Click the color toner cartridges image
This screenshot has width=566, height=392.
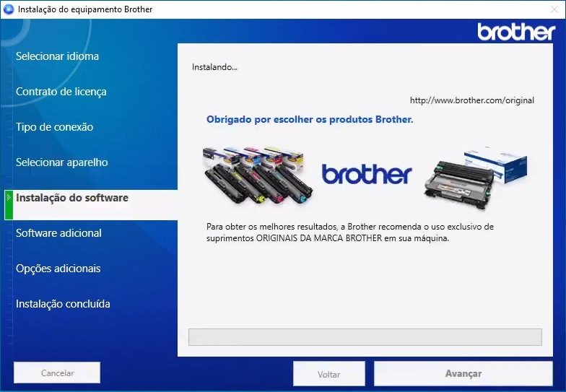(258, 175)
